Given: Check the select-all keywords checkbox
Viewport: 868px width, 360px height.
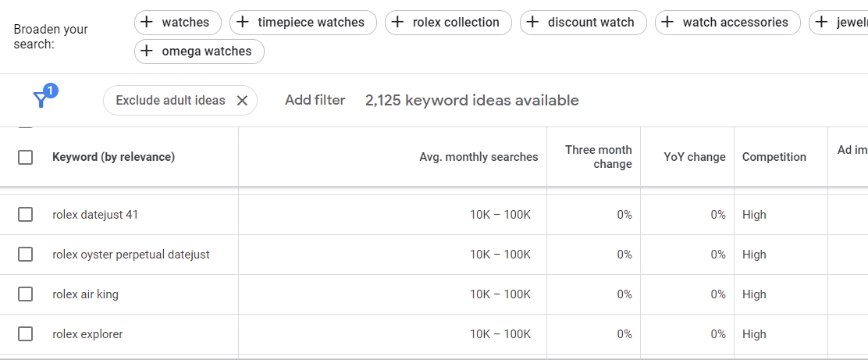Looking at the screenshot, I should (26, 157).
